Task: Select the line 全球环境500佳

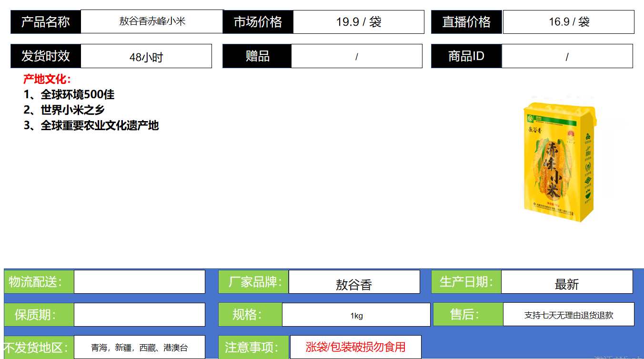Action: click(69, 94)
